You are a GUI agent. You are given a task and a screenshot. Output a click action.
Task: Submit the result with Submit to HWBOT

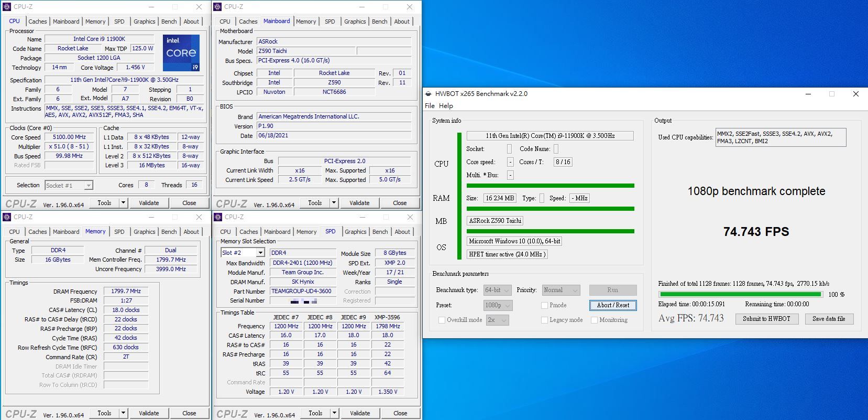click(766, 319)
